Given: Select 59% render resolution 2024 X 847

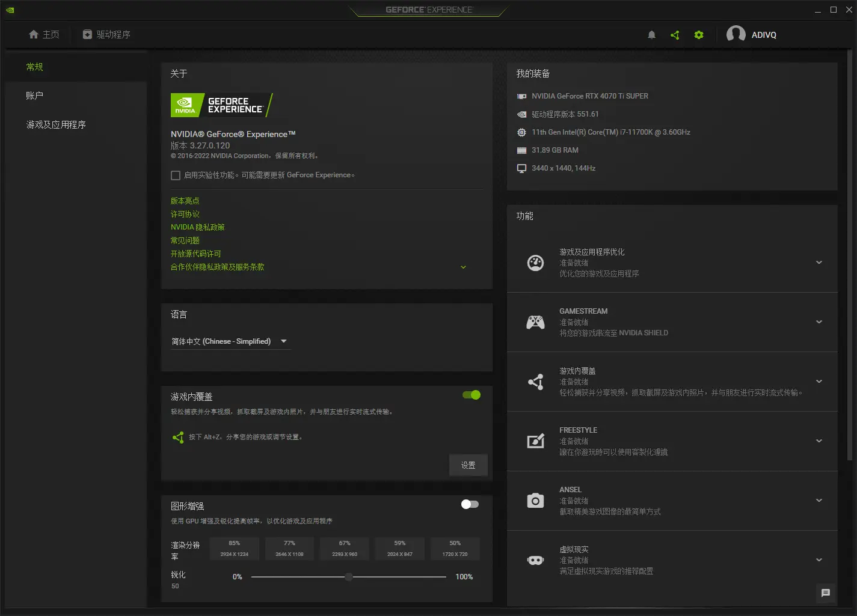Looking at the screenshot, I should pyautogui.click(x=400, y=549).
